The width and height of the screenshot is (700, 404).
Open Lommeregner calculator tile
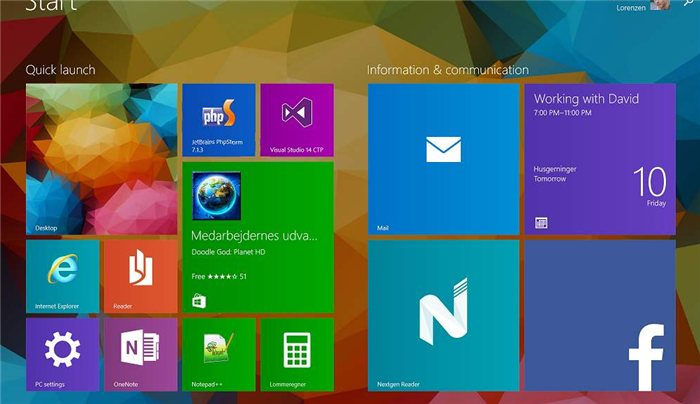[297, 354]
